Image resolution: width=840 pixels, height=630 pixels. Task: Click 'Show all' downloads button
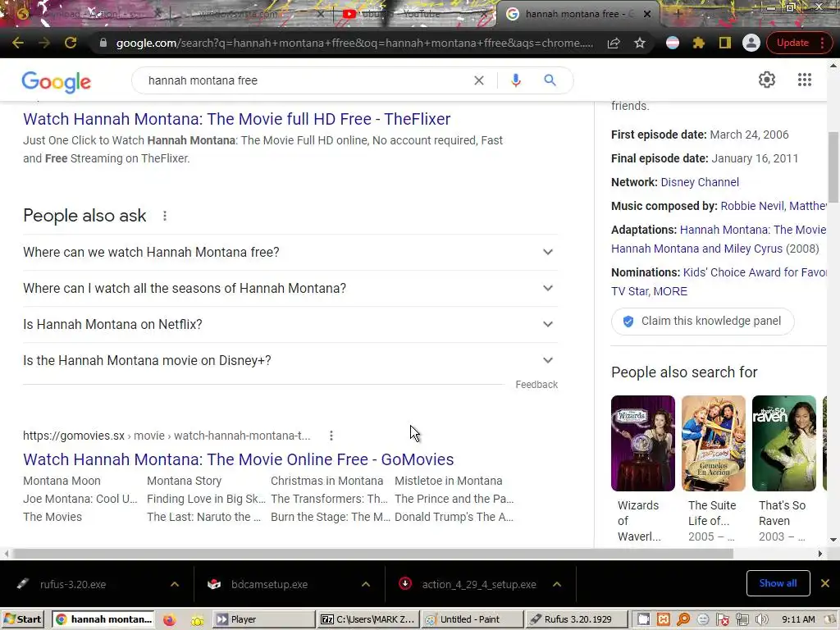click(x=778, y=583)
